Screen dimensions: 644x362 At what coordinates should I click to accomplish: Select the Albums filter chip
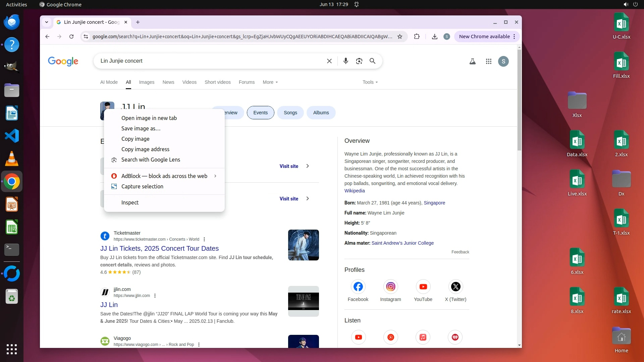pos(321,113)
